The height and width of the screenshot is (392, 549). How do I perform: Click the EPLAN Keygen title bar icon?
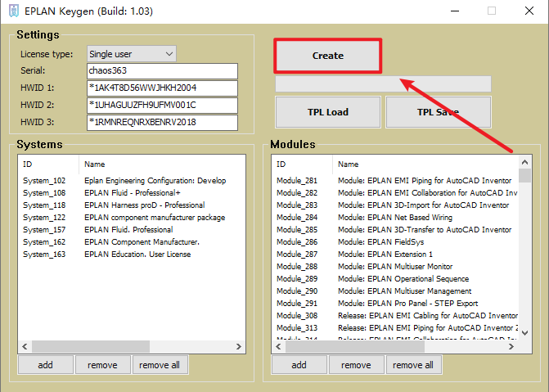click(12, 11)
